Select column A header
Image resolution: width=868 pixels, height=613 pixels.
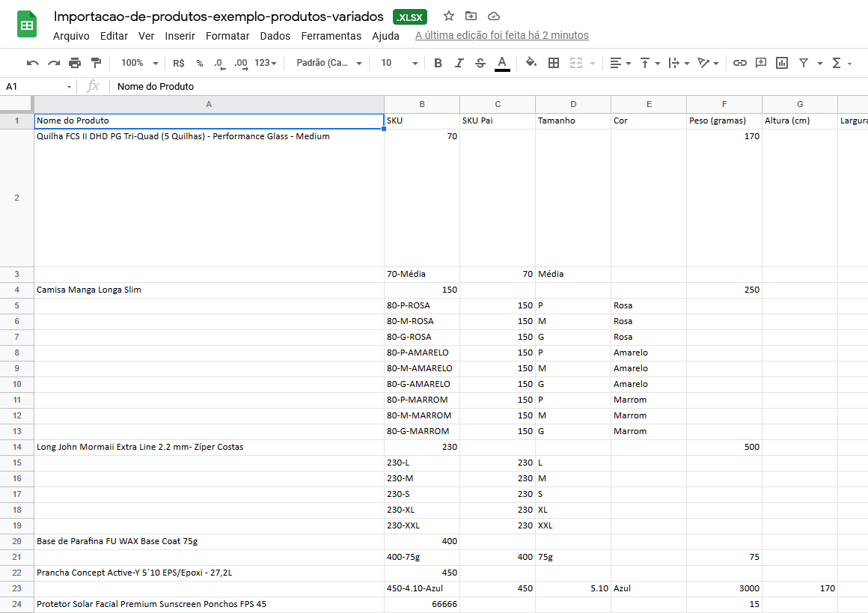point(209,104)
